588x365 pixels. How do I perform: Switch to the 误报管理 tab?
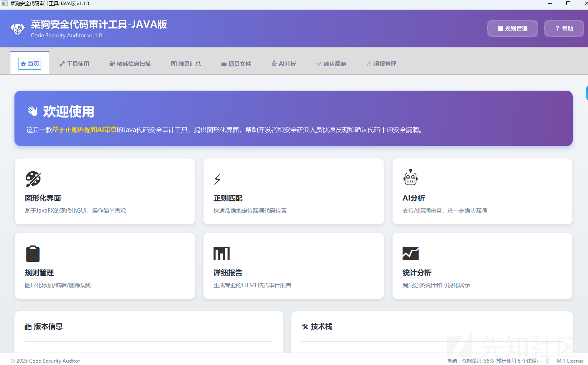coord(381,64)
